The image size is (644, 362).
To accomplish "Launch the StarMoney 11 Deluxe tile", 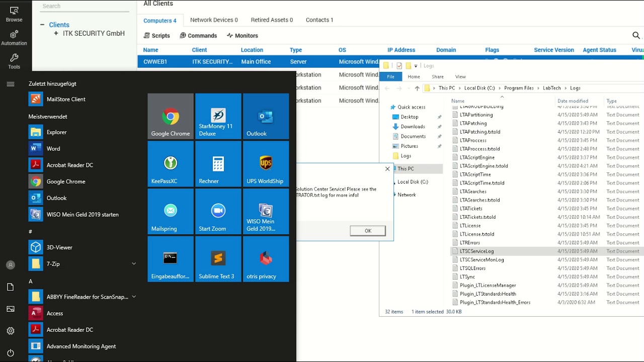I will coord(218,116).
